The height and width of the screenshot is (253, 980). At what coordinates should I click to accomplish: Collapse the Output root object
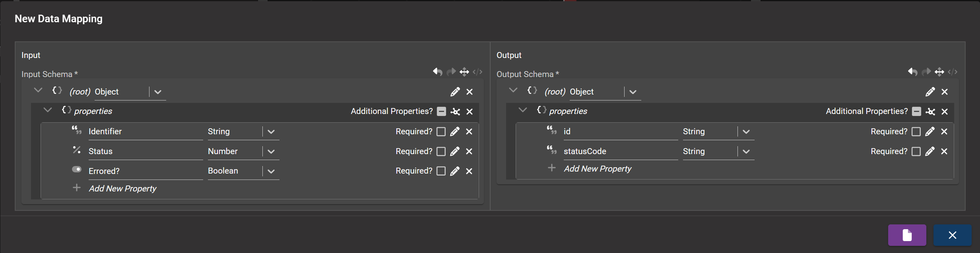click(x=513, y=90)
